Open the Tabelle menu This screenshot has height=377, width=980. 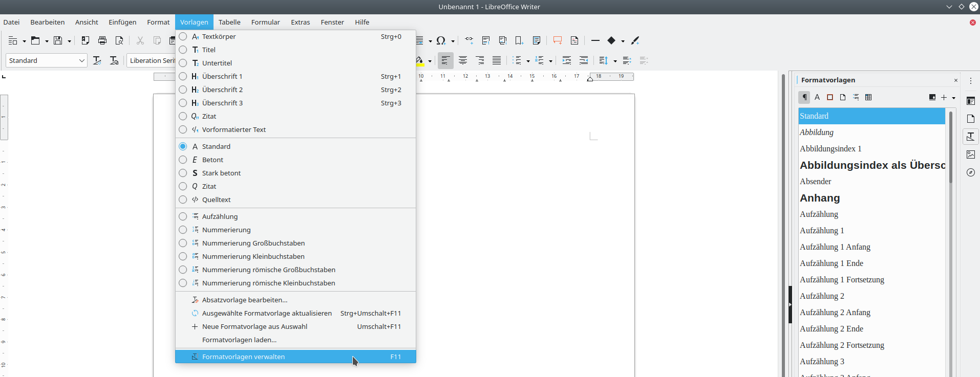229,22
